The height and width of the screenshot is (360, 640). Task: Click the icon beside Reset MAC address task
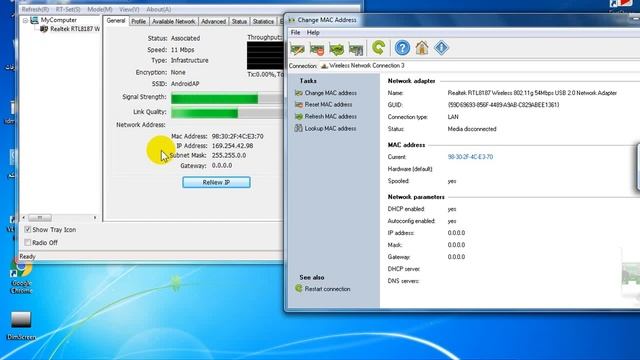(299, 105)
